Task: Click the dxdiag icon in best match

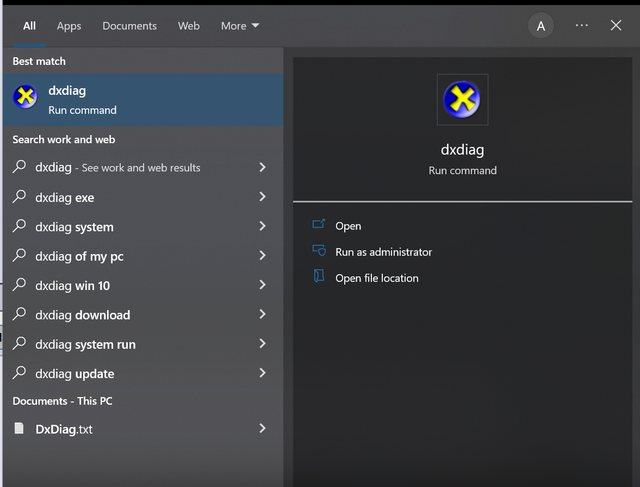Action: (25, 97)
